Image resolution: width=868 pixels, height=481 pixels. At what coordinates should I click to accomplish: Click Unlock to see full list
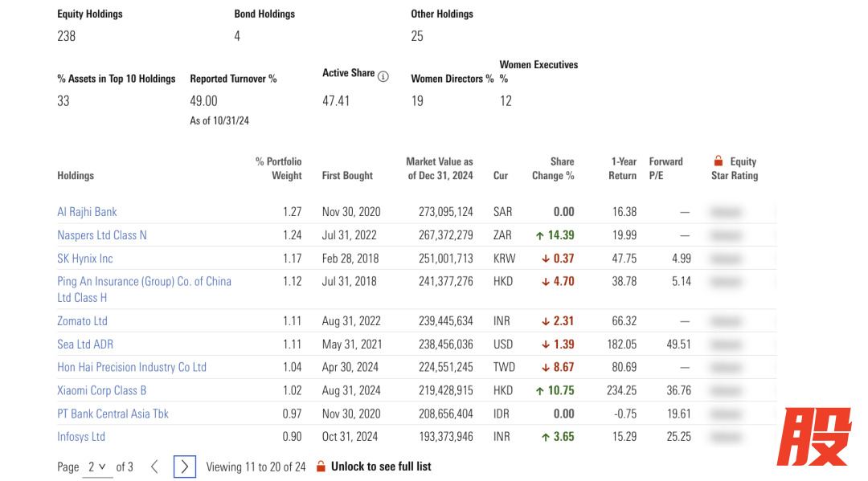tap(381, 467)
